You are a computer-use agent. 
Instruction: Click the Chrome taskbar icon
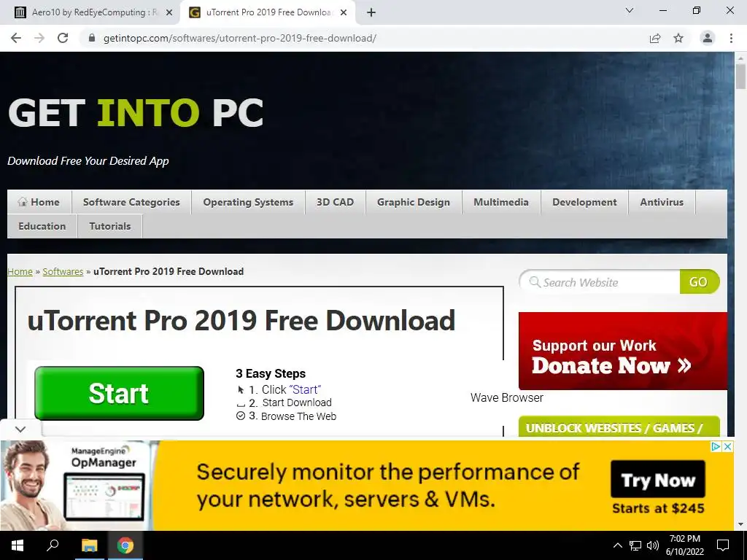[125, 545]
